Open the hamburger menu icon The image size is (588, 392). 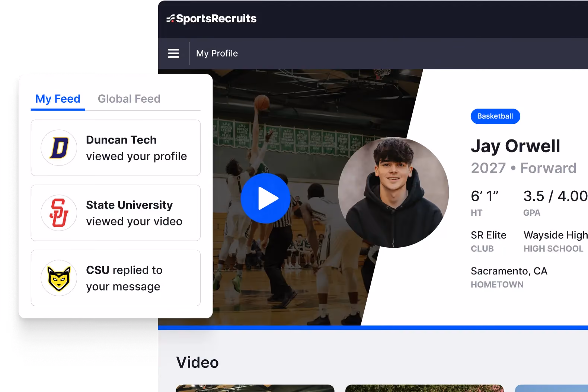coord(173,54)
